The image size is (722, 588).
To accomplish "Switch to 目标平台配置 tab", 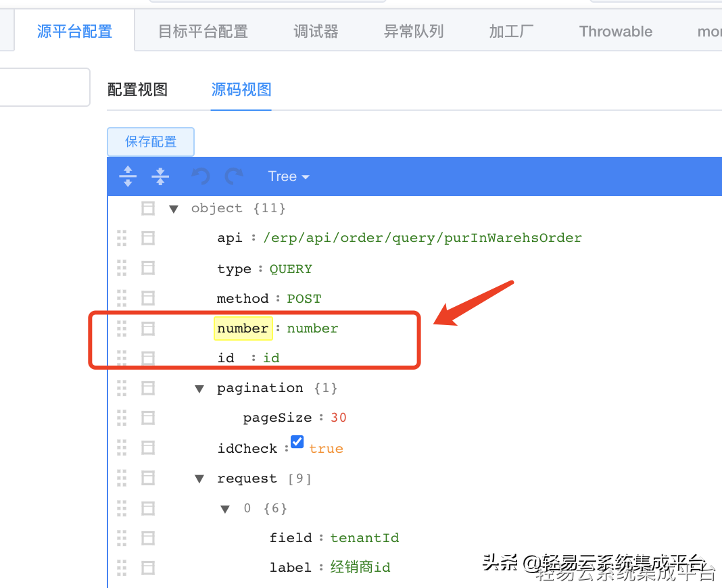I will point(203,31).
